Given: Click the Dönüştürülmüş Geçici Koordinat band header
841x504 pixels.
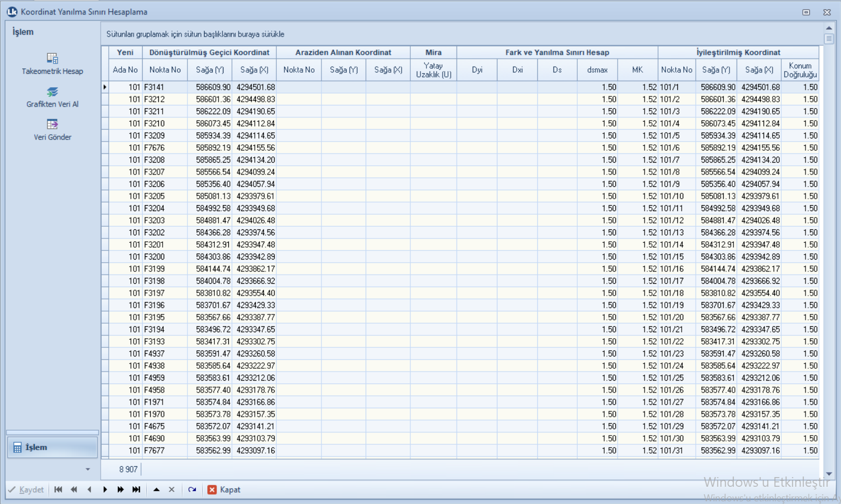Looking at the screenshot, I should (209, 52).
